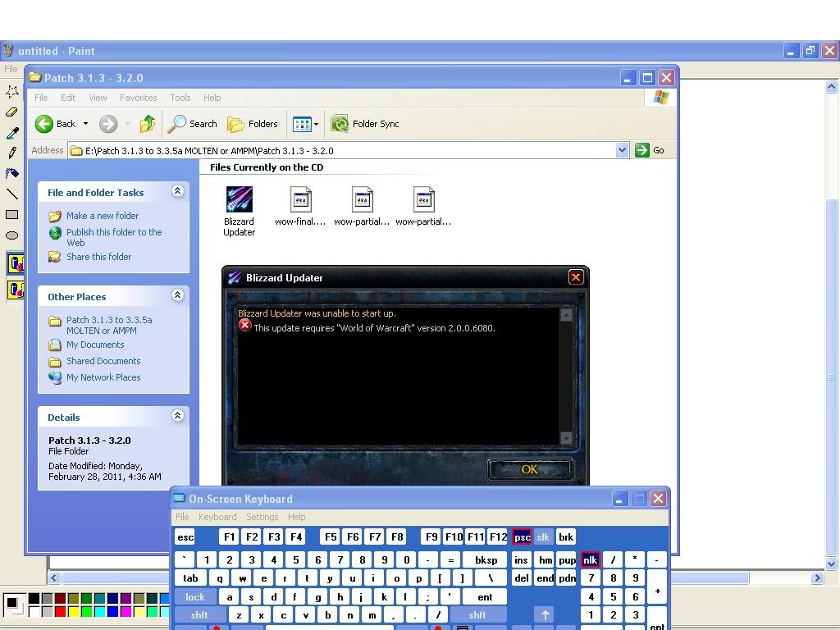Click OK in Blizzard Updater dialog
This screenshot has width=840, height=630.
pyautogui.click(x=529, y=469)
